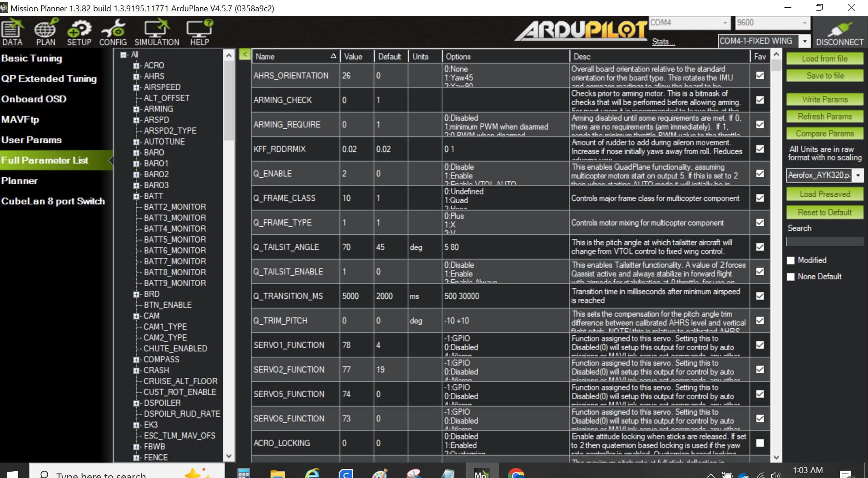Open Calculator from the taskbar
This screenshot has width=868, height=478.
click(244, 473)
